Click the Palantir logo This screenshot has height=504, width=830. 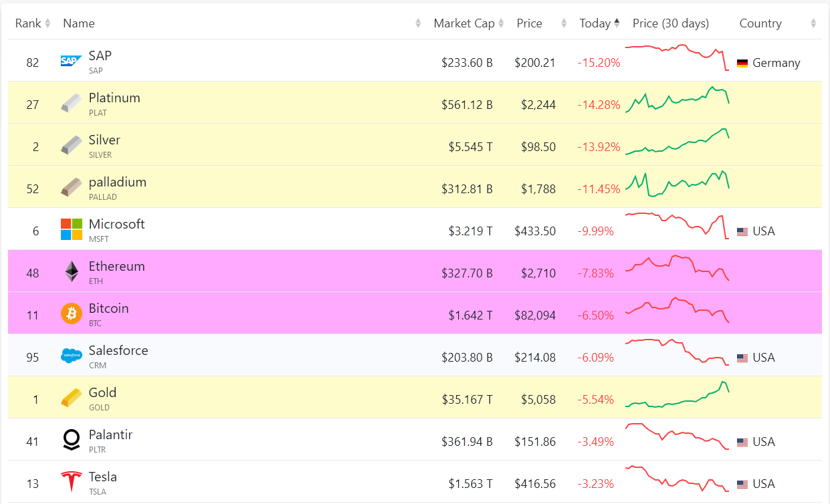click(x=71, y=440)
